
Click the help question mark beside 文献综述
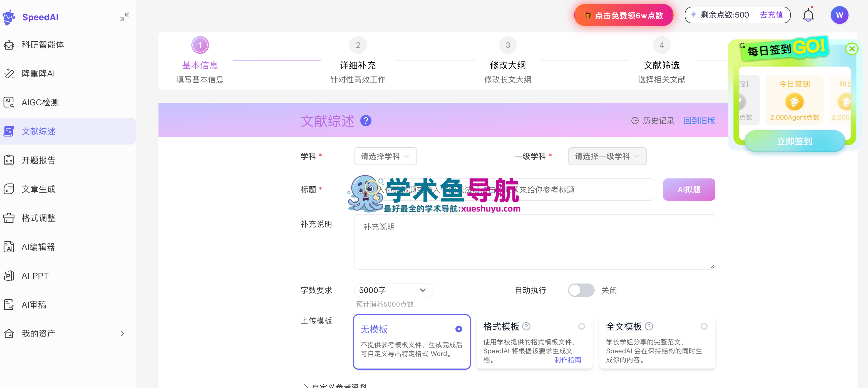pos(366,121)
